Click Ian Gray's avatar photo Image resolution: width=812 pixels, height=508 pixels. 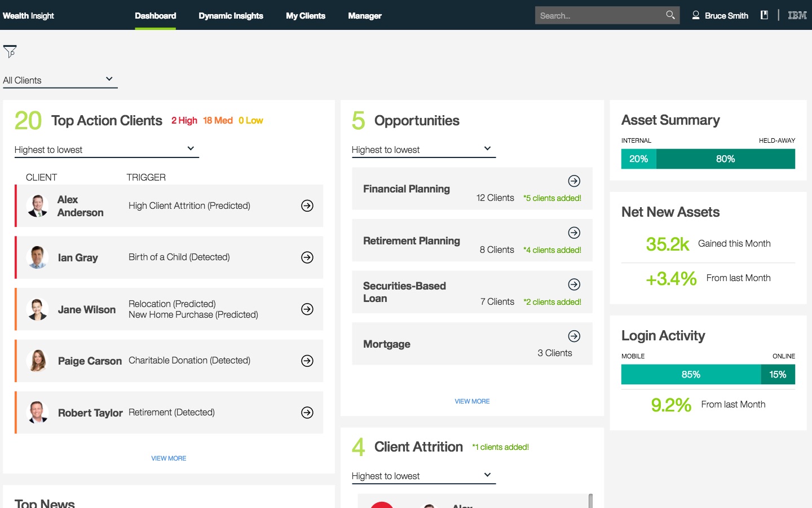point(37,257)
